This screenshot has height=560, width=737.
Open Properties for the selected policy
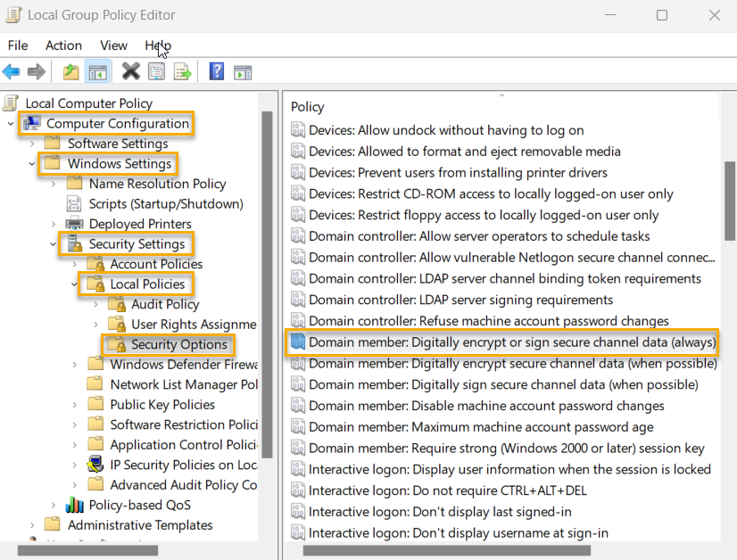click(x=156, y=72)
